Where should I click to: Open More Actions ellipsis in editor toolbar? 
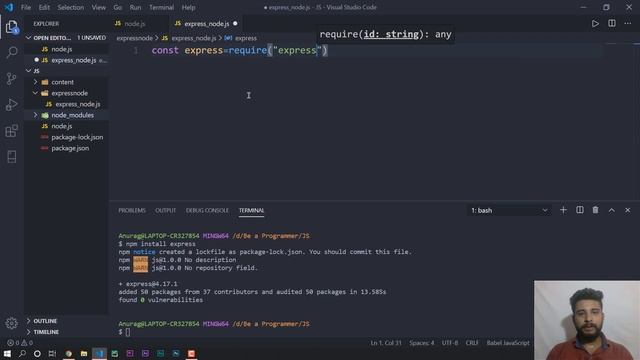pyautogui.click(x=627, y=24)
